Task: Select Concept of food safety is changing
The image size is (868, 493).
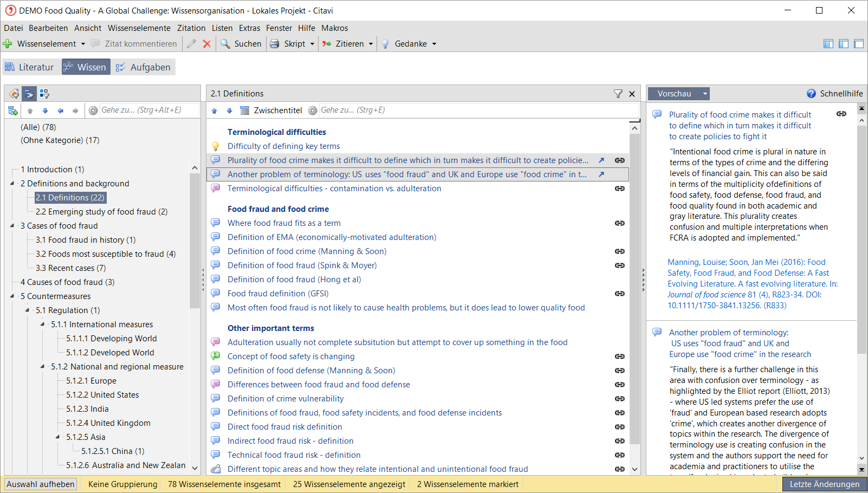Action: 291,356
